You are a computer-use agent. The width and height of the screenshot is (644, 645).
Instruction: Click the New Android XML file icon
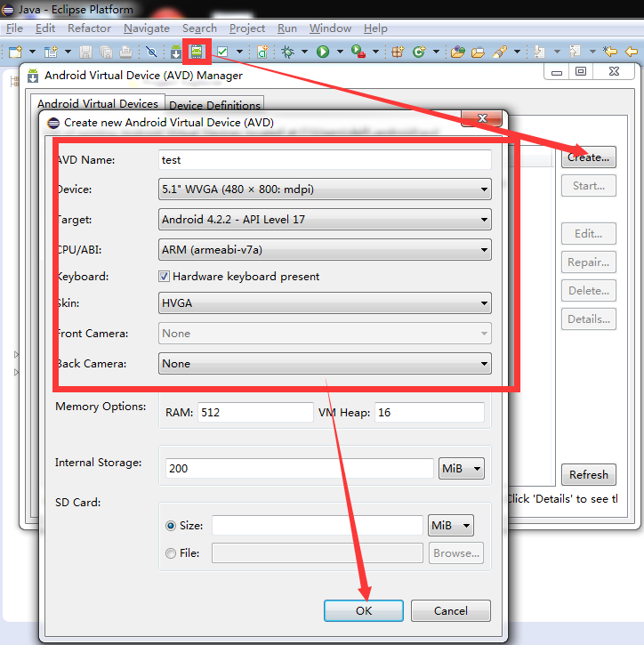click(x=262, y=52)
